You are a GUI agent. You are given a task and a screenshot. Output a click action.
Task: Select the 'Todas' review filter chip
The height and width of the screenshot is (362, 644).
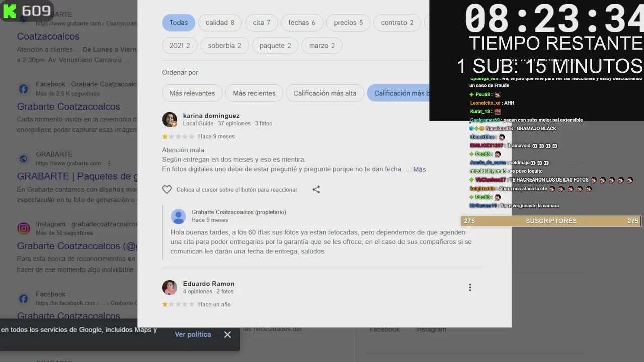(179, 23)
